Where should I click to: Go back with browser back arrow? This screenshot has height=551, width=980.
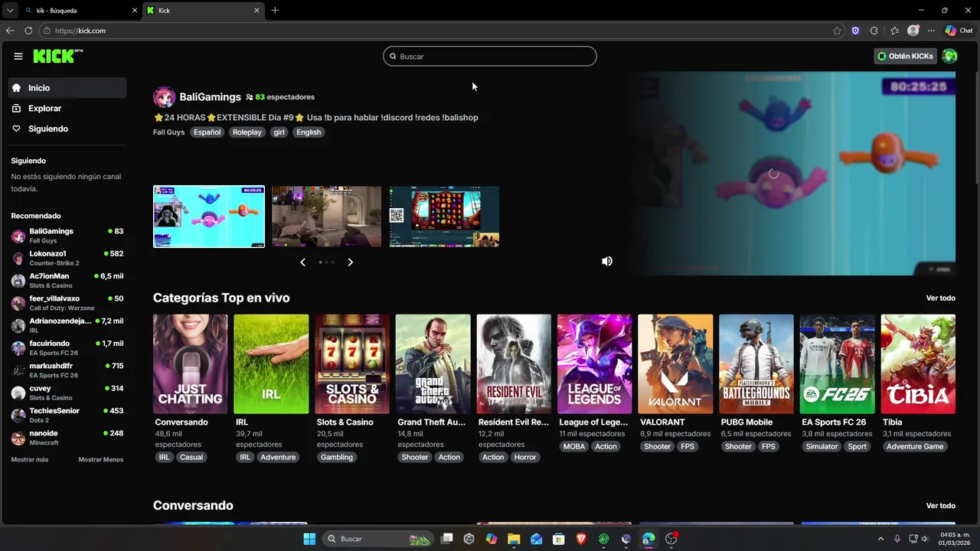pos(10,31)
